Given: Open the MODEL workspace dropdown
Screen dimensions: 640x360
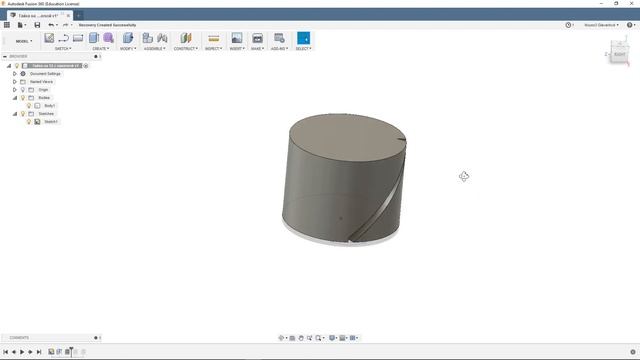Looking at the screenshot, I should tap(24, 41).
